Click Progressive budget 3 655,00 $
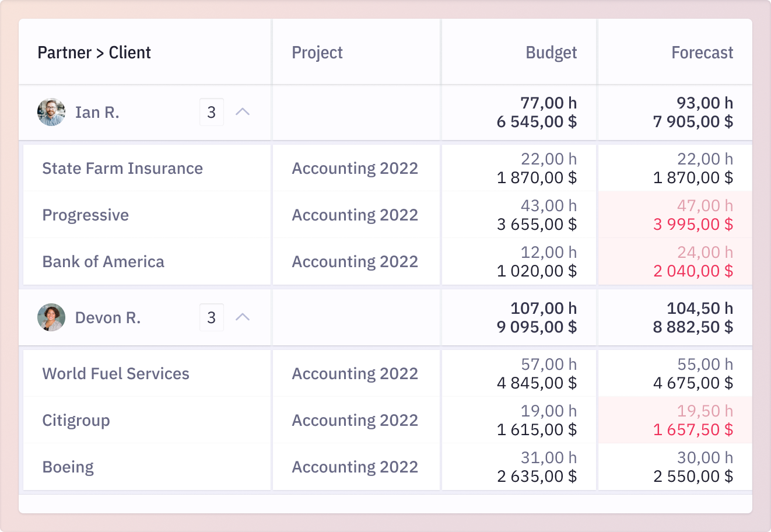 537,225
